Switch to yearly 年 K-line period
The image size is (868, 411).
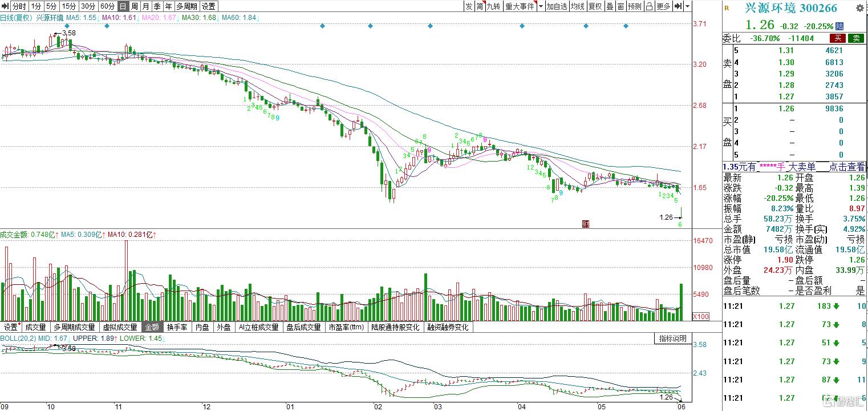coord(169,6)
